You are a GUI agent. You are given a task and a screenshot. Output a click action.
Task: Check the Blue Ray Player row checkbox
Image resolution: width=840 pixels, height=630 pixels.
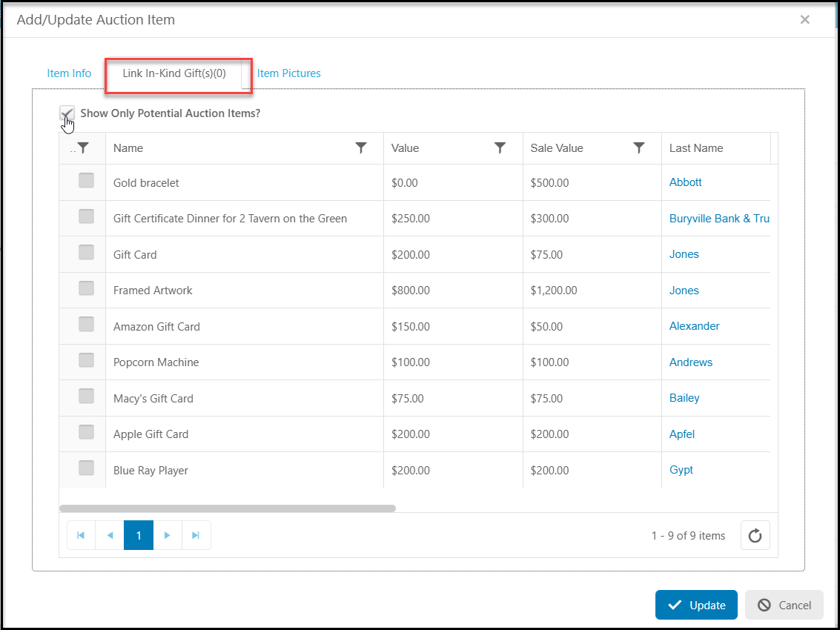86,468
